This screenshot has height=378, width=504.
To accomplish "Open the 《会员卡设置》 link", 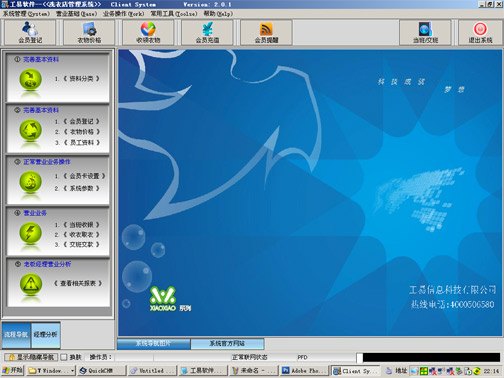I will [x=84, y=176].
